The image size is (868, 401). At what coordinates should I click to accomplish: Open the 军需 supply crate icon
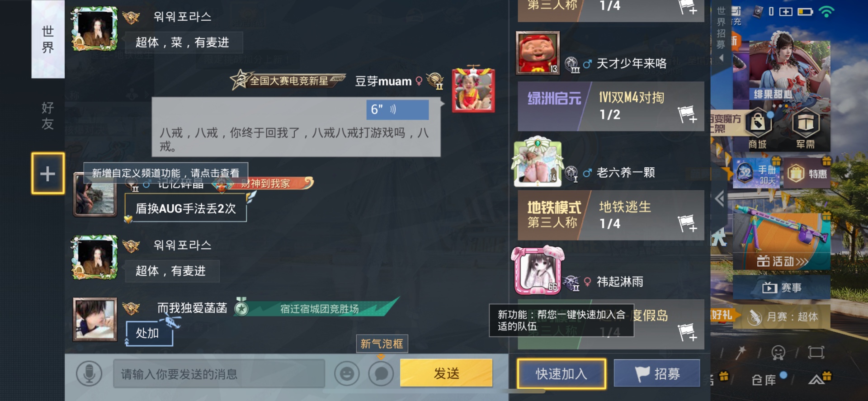click(806, 129)
